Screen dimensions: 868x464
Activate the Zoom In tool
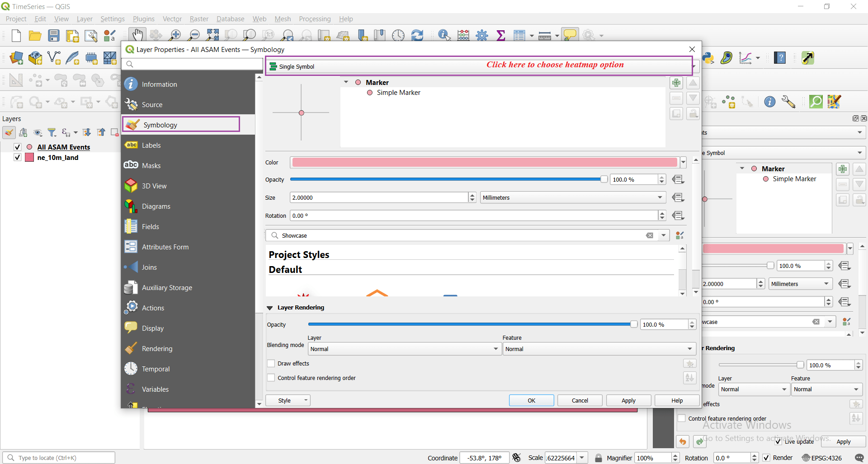click(x=175, y=35)
